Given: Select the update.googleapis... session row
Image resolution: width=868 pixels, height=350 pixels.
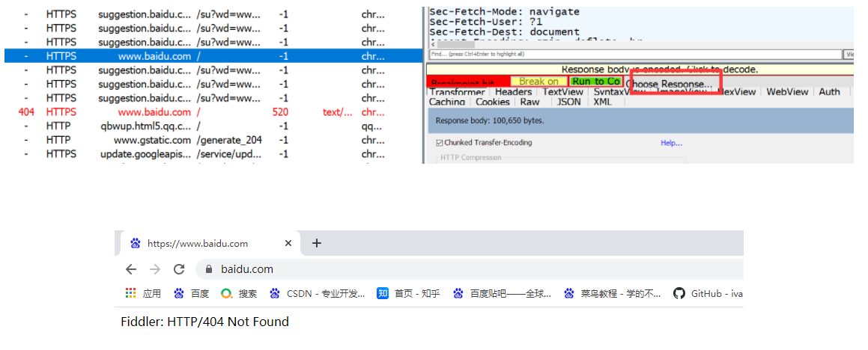Looking at the screenshot, I should pos(213,154).
